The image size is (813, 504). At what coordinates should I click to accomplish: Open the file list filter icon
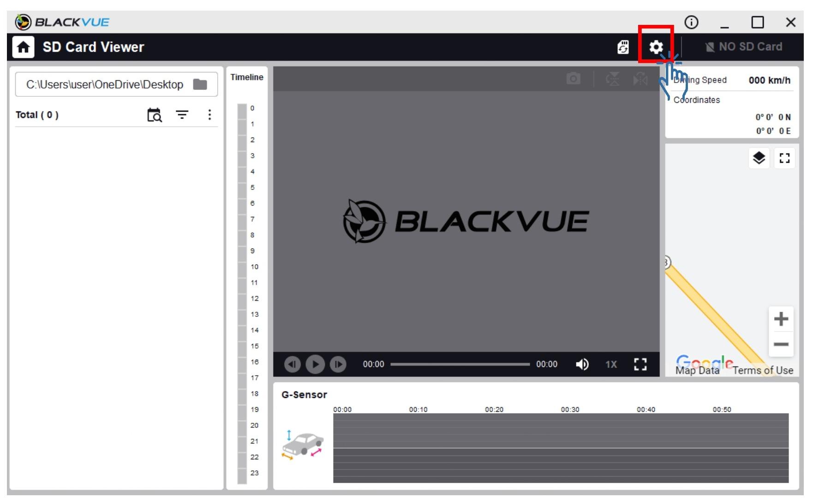[x=182, y=115]
